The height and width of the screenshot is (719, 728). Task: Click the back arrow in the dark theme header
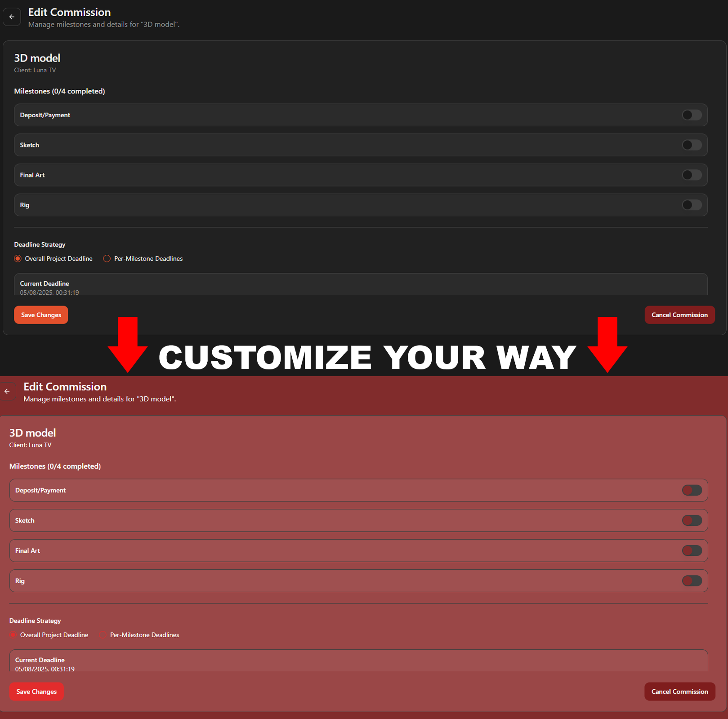point(12,17)
